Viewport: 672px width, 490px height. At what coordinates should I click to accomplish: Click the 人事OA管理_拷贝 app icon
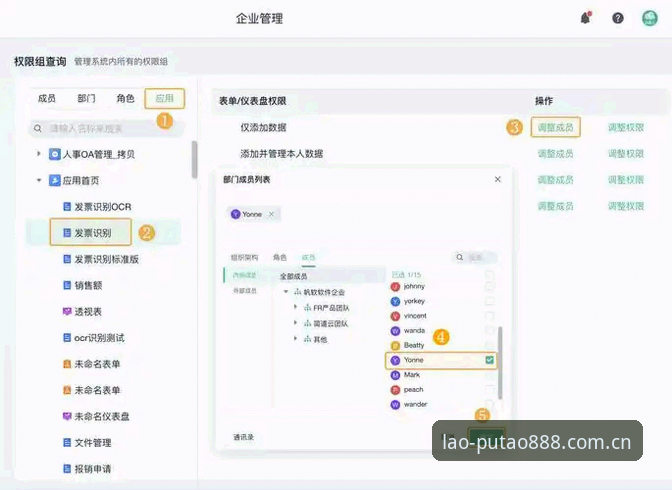pos(54,154)
